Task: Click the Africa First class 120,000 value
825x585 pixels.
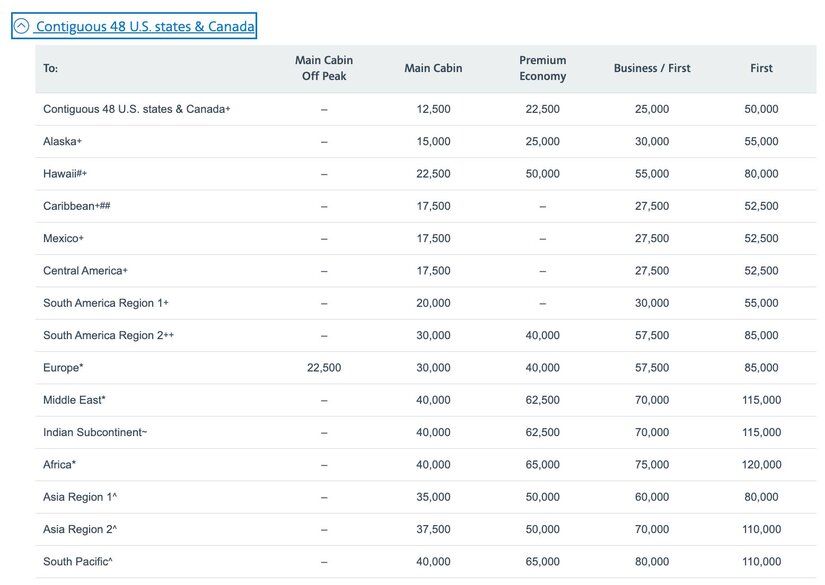Action: pos(761,465)
